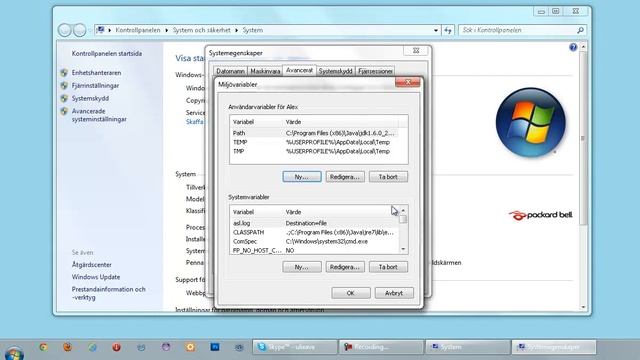Open the Photoshop taskbar shortcut
The width and height of the screenshot is (640, 360).
pyautogui.click(x=215, y=347)
